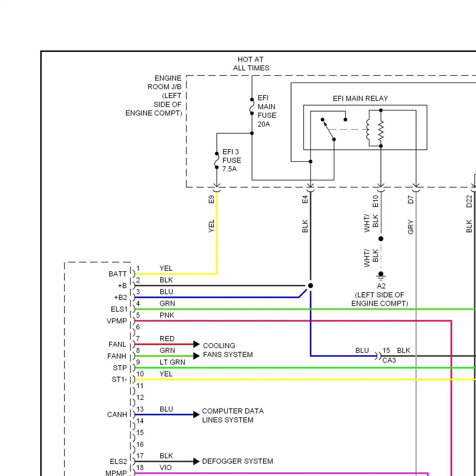Click the BLU label near the CA3 connector
Image resolution: width=476 pixels, height=476 pixels.
(362, 350)
